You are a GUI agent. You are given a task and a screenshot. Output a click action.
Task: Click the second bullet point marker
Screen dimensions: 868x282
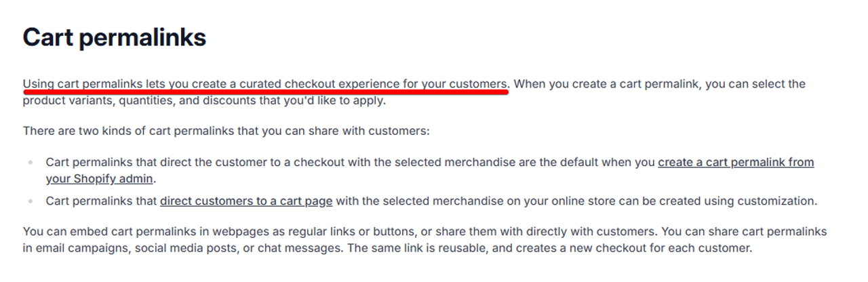tap(31, 202)
